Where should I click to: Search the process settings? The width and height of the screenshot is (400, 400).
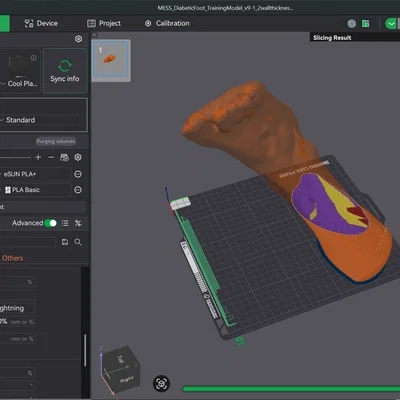[x=78, y=242]
